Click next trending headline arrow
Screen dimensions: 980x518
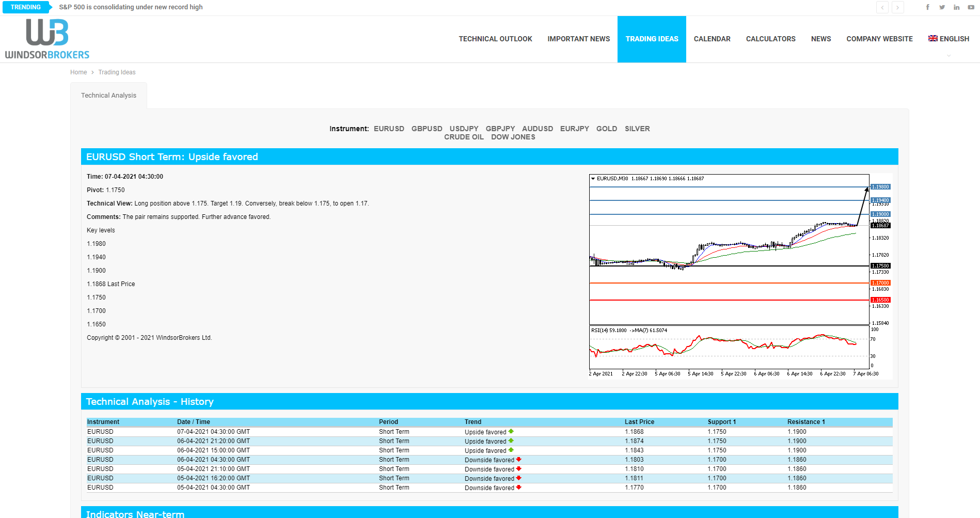(898, 7)
